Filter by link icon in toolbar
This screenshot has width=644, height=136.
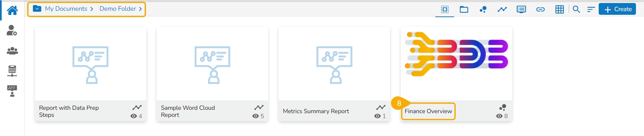540,9
